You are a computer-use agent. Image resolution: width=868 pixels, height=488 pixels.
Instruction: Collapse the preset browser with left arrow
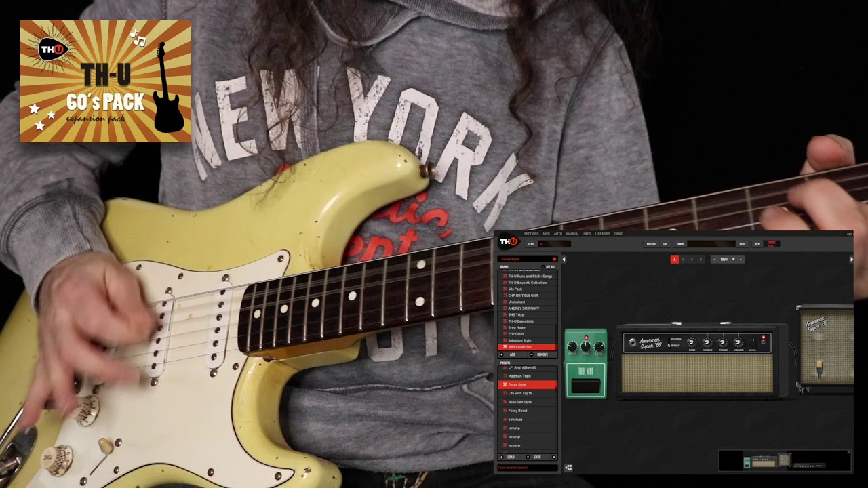pyautogui.click(x=564, y=259)
